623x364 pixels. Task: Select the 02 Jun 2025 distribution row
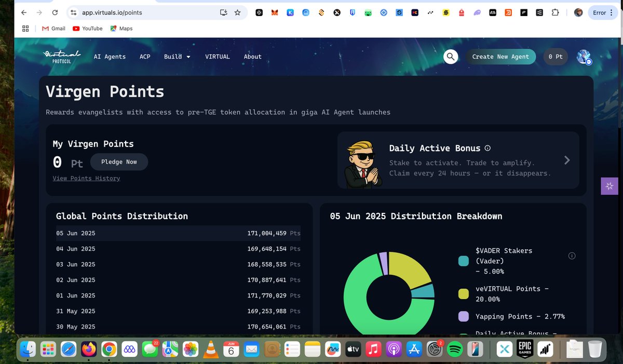[x=178, y=280]
